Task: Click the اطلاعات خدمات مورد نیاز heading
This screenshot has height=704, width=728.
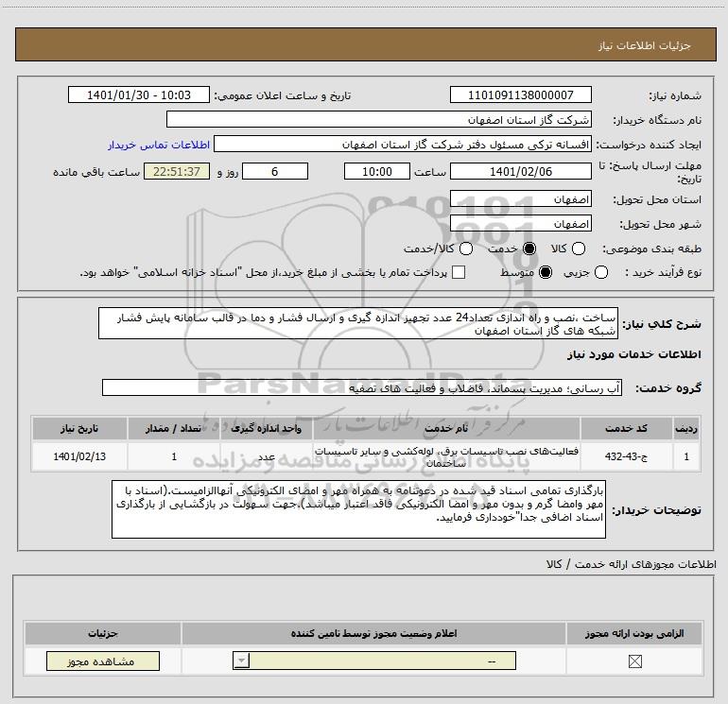Action: tap(634, 354)
